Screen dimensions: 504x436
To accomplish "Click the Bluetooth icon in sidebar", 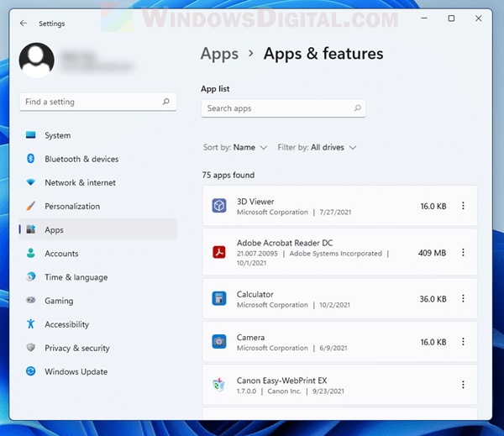I will pyautogui.click(x=31, y=159).
